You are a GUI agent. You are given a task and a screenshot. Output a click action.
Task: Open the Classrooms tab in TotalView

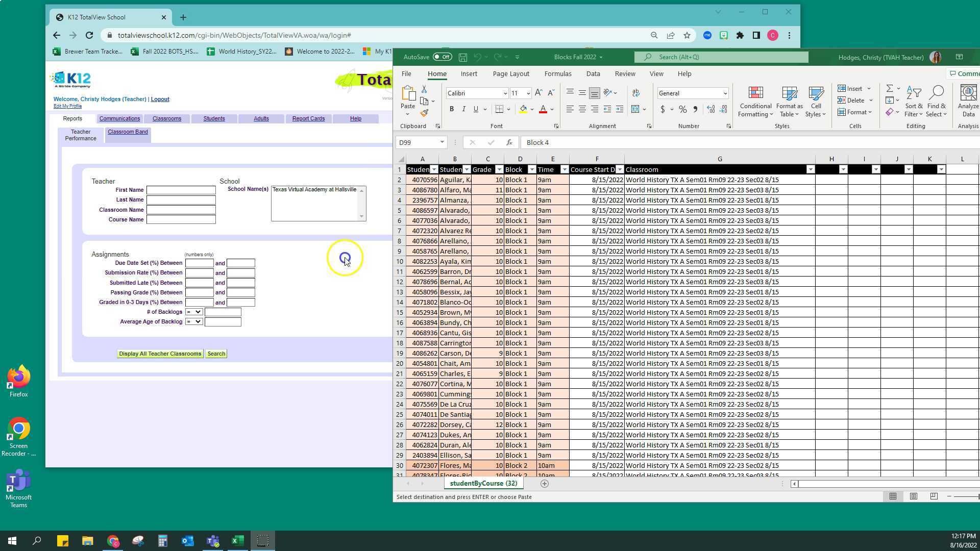click(167, 118)
